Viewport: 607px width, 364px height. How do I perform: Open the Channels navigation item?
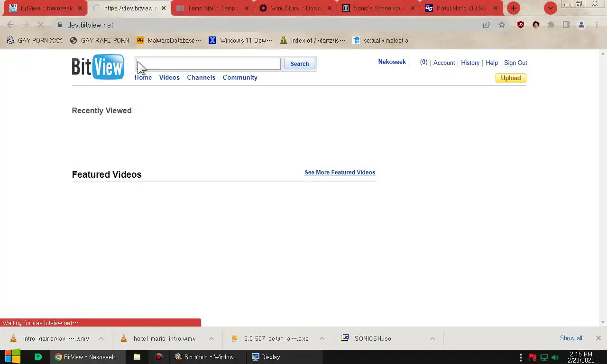[x=201, y=77]
